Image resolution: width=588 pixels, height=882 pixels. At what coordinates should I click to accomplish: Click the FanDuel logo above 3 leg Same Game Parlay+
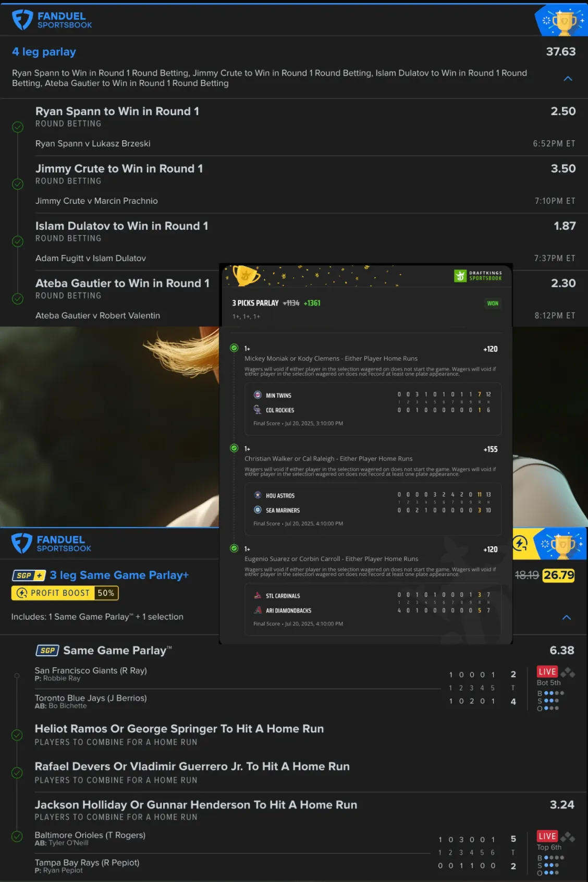coord(51,544)
